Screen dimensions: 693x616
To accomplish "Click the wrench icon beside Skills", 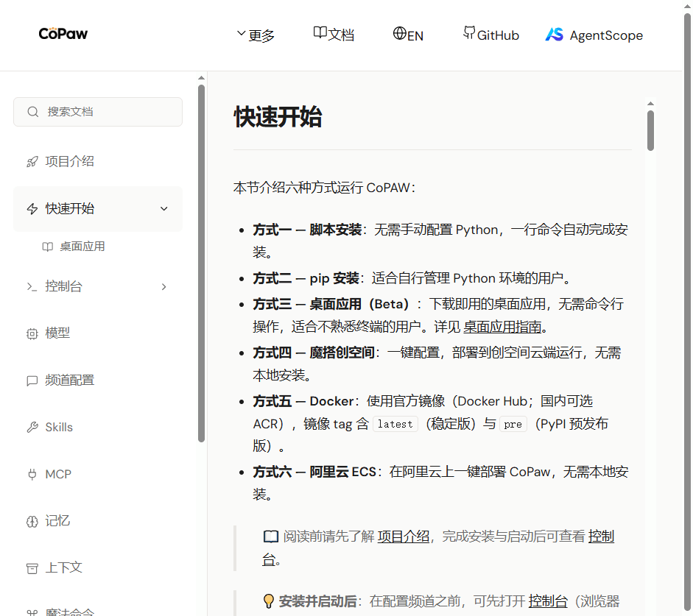I will click(32, 428).
